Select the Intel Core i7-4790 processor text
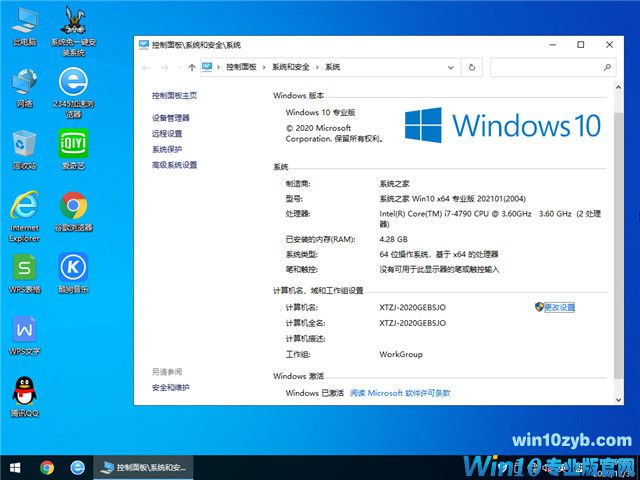Screen dimensions: 640x480 490,219
